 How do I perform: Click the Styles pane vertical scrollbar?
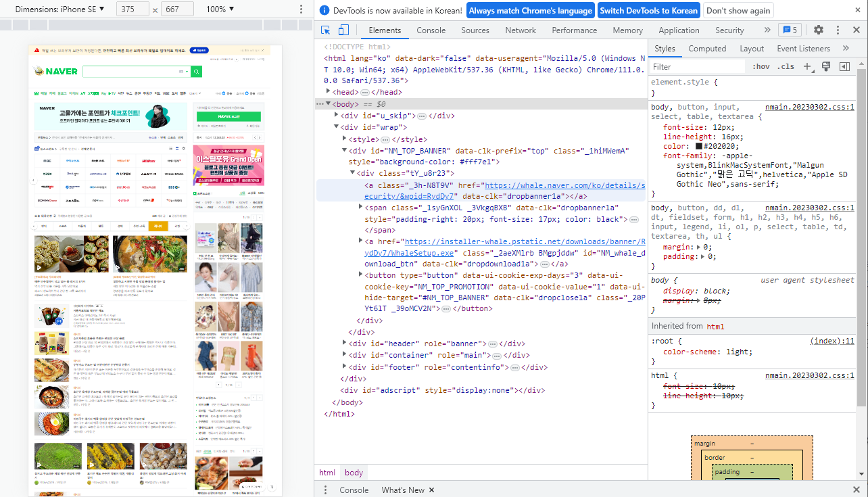point(861,237)
